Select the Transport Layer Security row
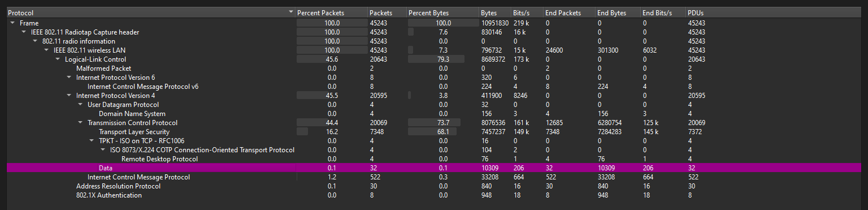868x210 pixels. [x=434, y=132]
